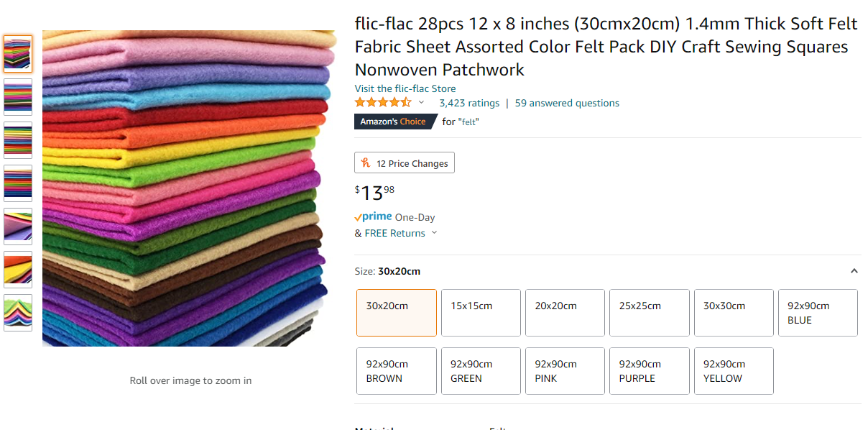
Task: Select the 25x25cm size option
Action: click(649, 312)
